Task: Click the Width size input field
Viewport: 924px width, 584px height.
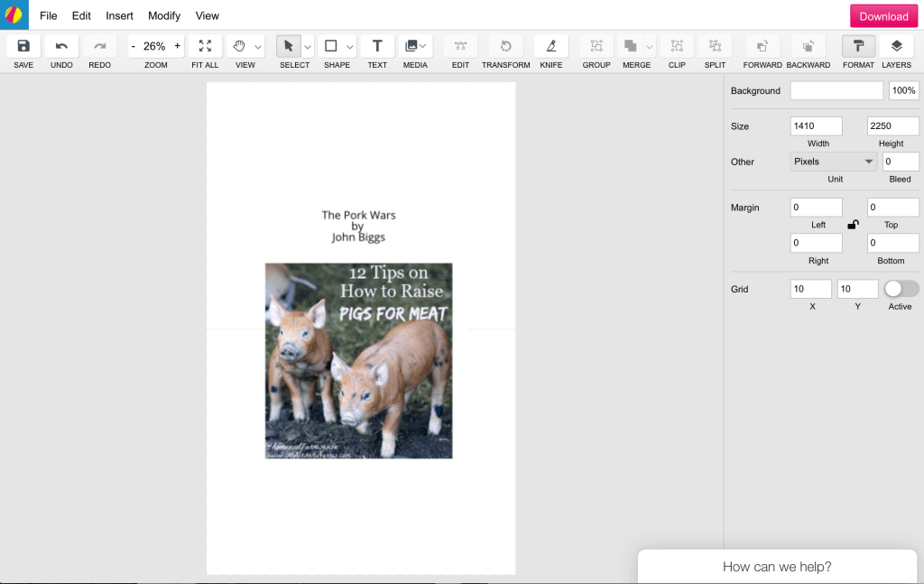Action: [x=816, y=126]
